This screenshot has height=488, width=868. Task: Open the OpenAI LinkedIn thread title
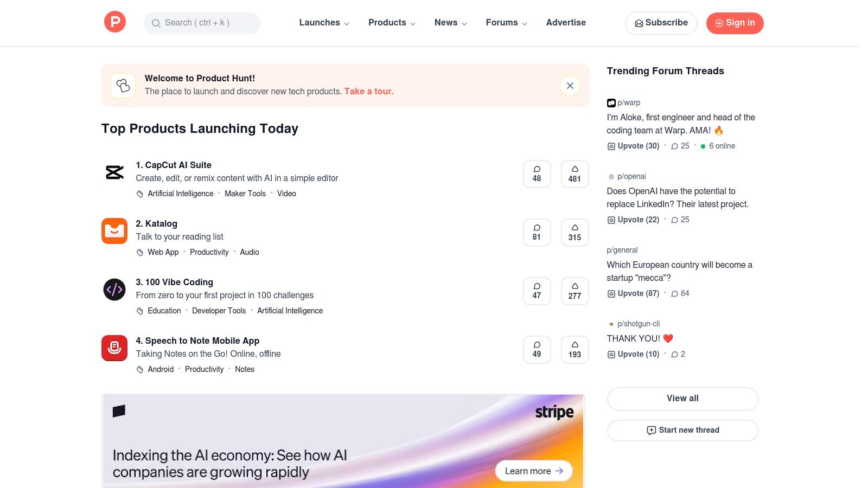point(678,198)
